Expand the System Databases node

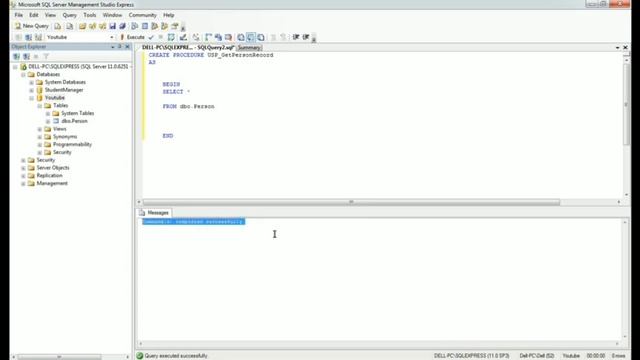[31, 82]
